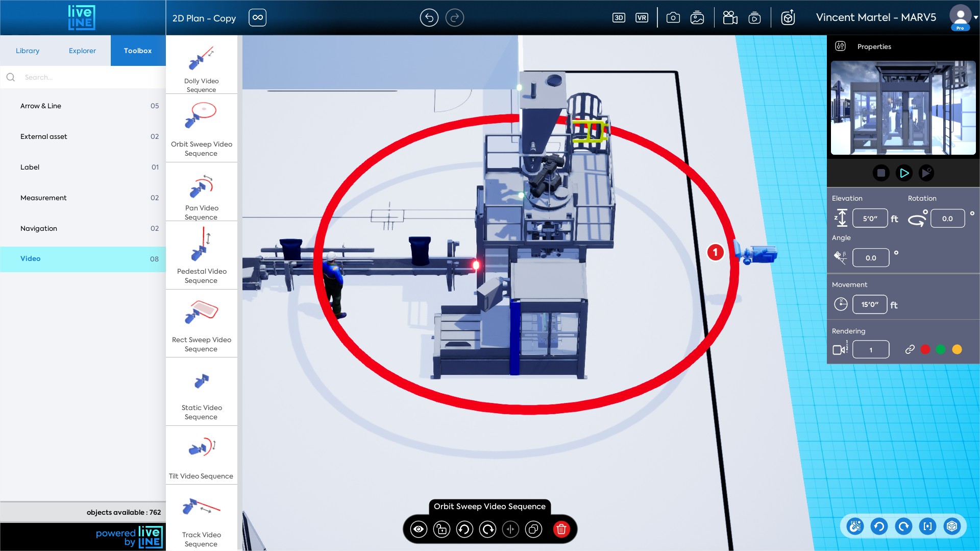Click the Elevation value input field
This screenshot has width=980, height=551.
(870, 219)
